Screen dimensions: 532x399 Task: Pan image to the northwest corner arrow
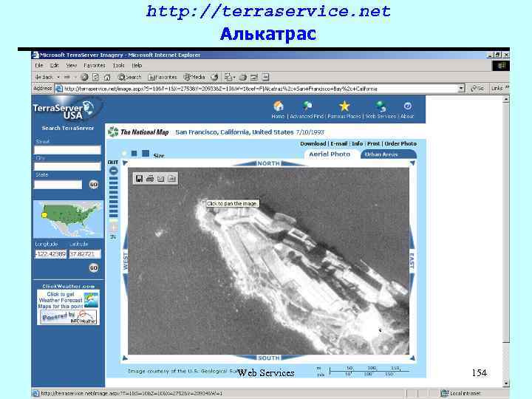tap(125, 163)
